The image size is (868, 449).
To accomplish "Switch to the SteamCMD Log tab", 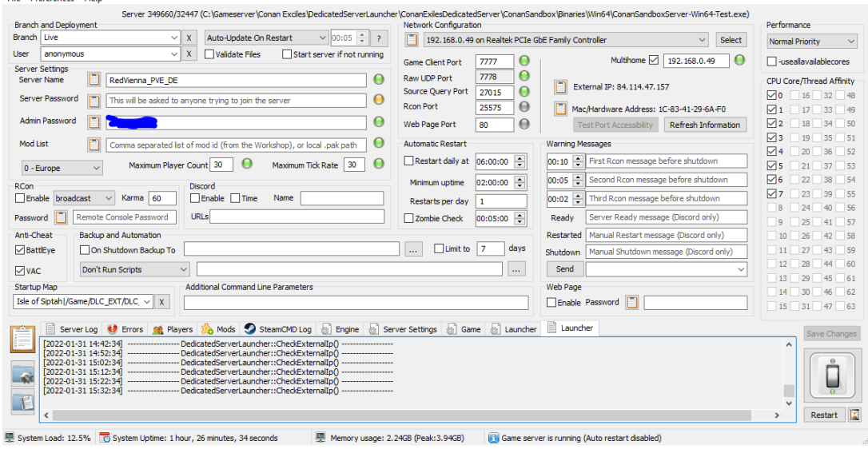I will tap(278, 329).
